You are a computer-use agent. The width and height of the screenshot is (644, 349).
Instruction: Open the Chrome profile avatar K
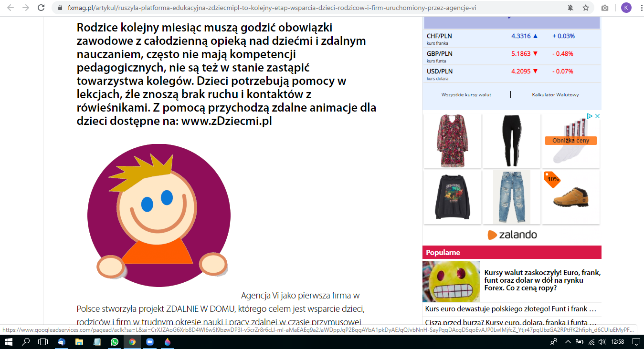coord(625,8)
